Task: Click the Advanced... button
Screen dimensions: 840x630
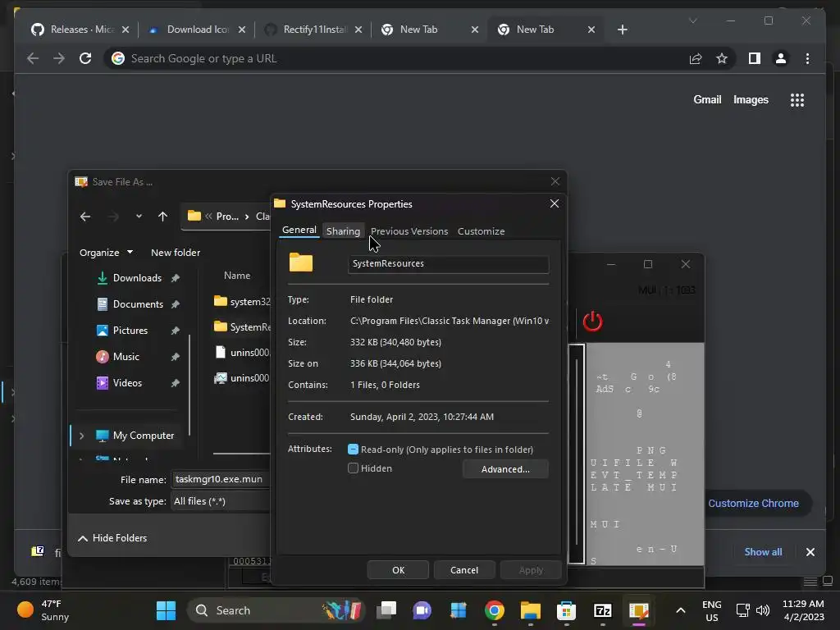Action: 505,468
